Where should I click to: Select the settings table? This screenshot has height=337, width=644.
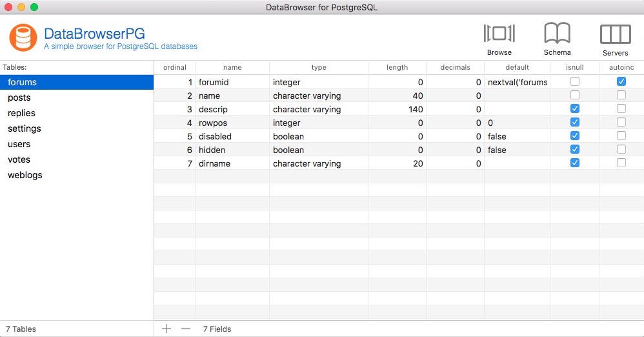[77, 128]
